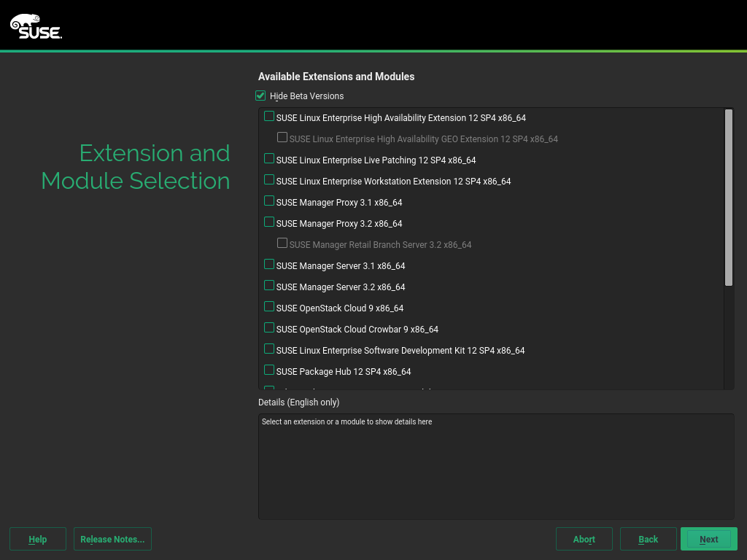Select SUSE Manager Server 3.2 checkbox

tap(269, 286)
